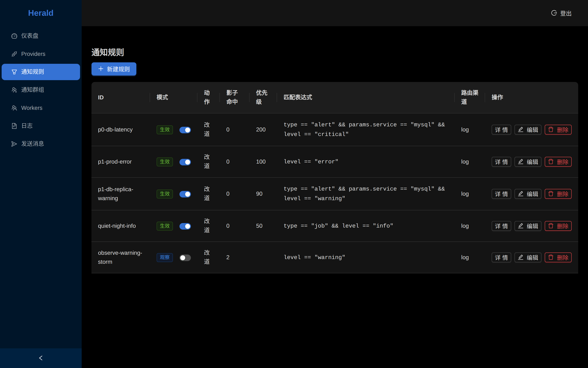This screenshot has height=368, width=588.
Task: Open the 日志 menu item
Action: (x=41, y=126)
